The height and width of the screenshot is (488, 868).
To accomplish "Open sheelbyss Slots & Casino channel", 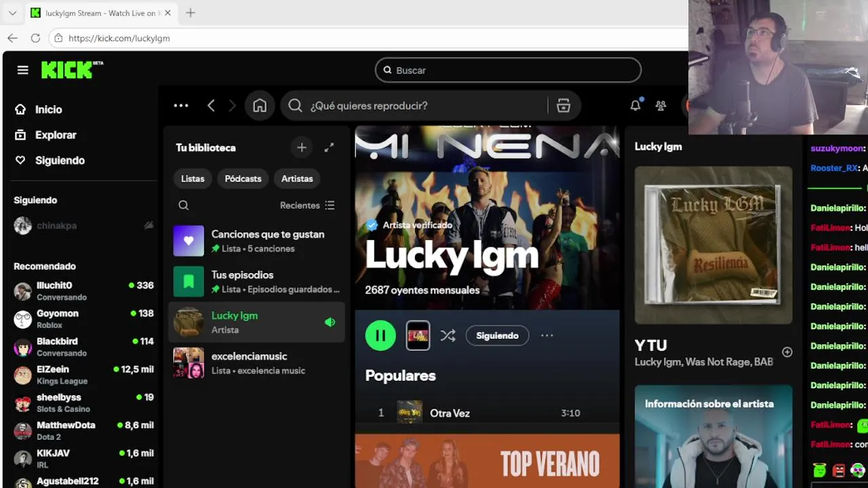I will click(x=84, y=402).
